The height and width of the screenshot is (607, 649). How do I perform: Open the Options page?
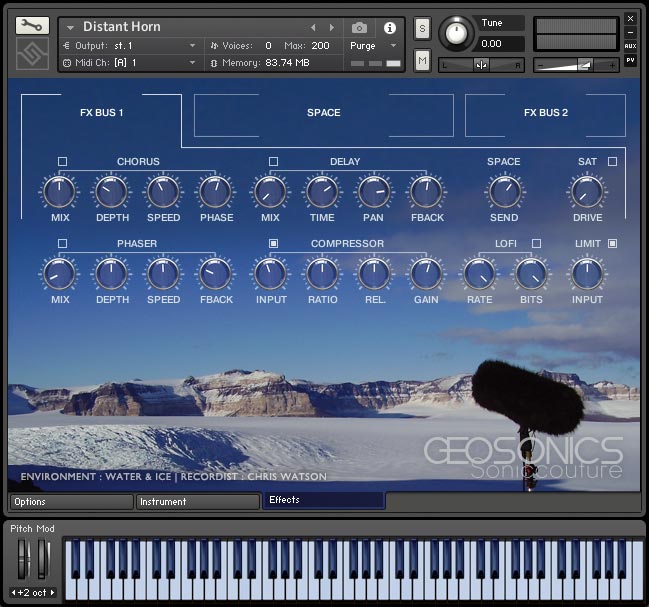[70, 501]
